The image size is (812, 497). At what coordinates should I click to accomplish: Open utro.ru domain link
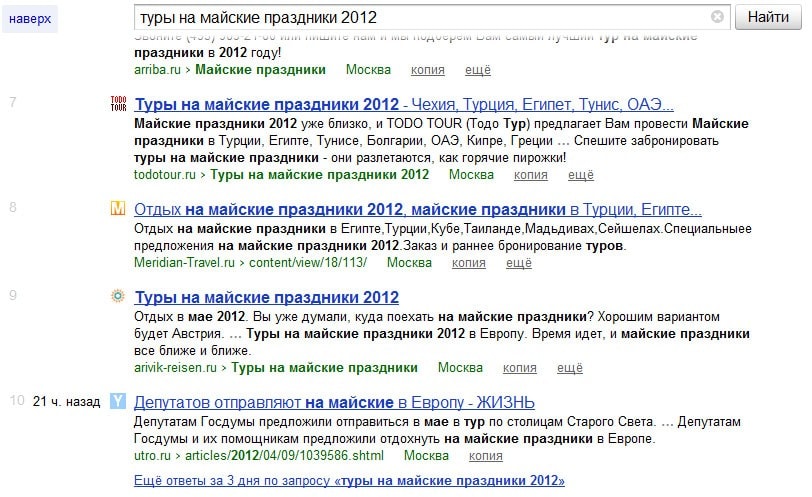(152, 456)
